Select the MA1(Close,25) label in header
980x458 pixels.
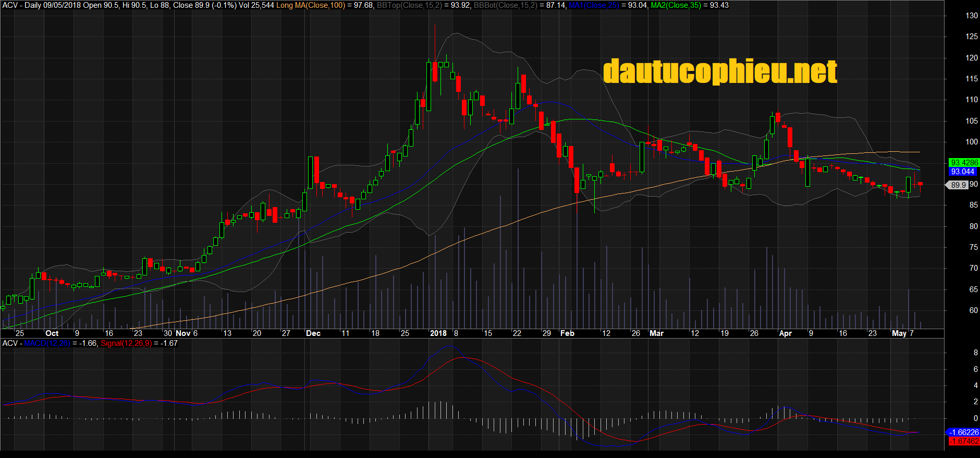(x=594, y=5)
